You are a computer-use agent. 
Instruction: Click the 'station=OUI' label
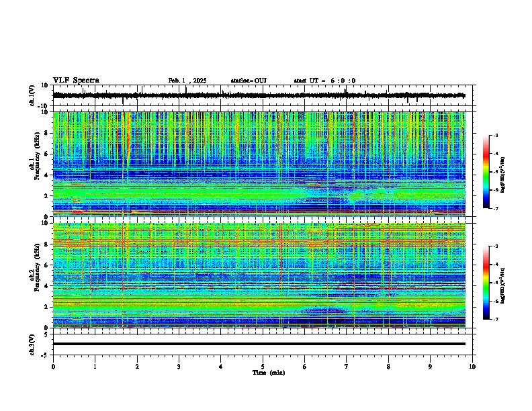[249, 81]
